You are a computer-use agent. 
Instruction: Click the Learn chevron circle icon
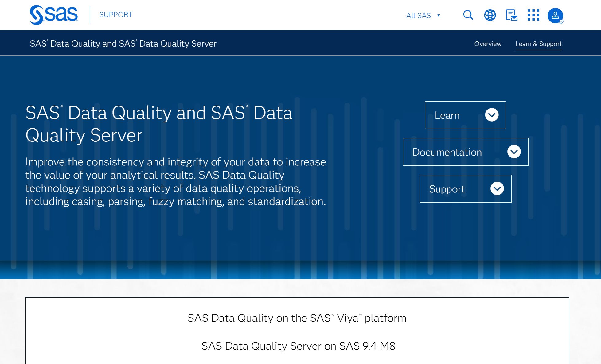[491, 115]
